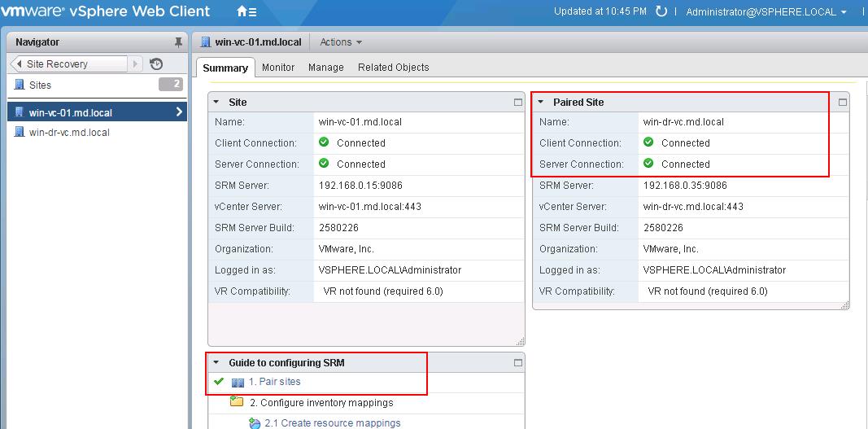The image size is (868, 429).
Task: Open Administrator@VSPHERE.LOCAL user dropdown
Action: pyautogui.click(x=766, y=11)
